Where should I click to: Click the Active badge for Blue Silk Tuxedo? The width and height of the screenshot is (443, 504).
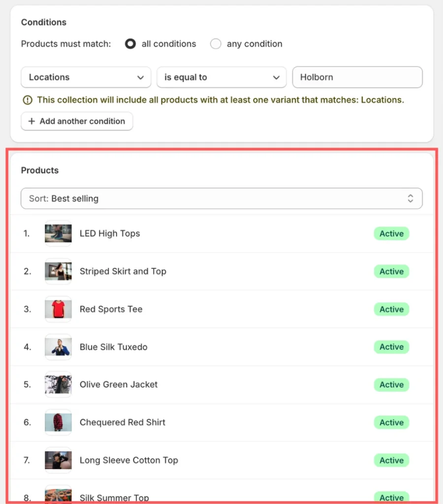tap(391, 347)
